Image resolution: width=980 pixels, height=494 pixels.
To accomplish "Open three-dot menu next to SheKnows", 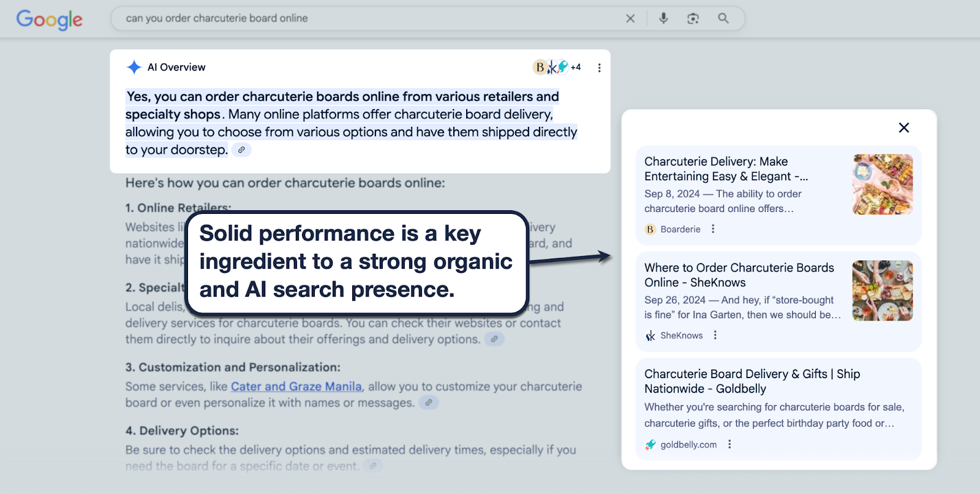I will click(715, 335).
